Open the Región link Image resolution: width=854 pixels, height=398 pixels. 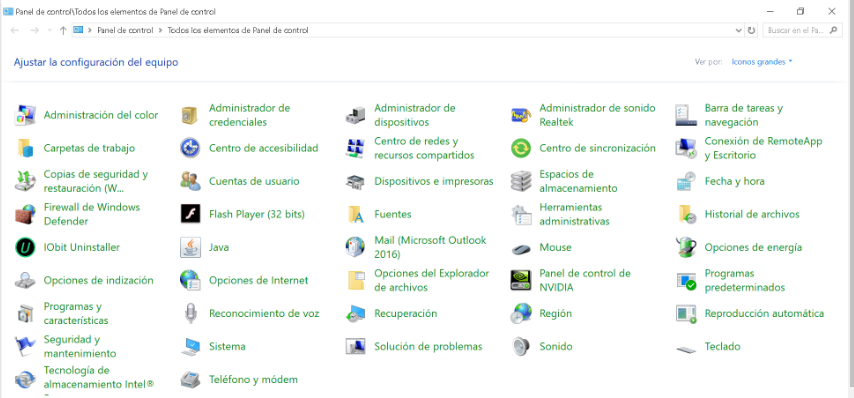click(x=556, y=314)
